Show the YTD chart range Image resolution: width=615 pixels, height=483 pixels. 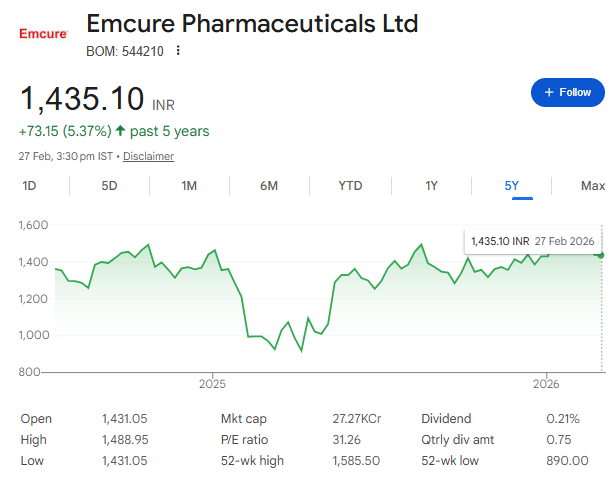(350, 185)
